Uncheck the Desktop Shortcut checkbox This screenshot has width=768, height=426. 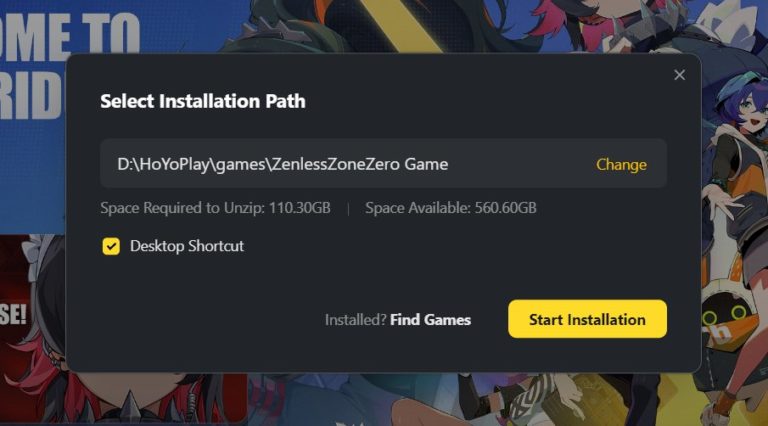(x=111, y=246)
